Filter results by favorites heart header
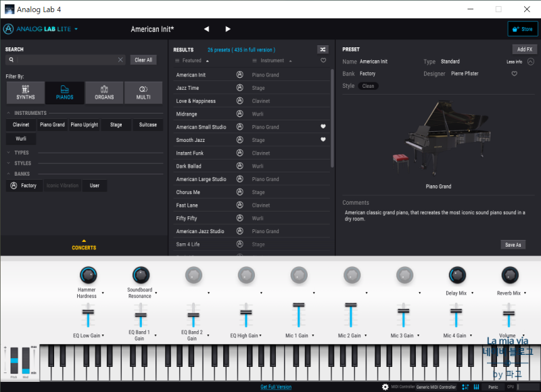This screenshot has width=541, height=392. point(323,60)
